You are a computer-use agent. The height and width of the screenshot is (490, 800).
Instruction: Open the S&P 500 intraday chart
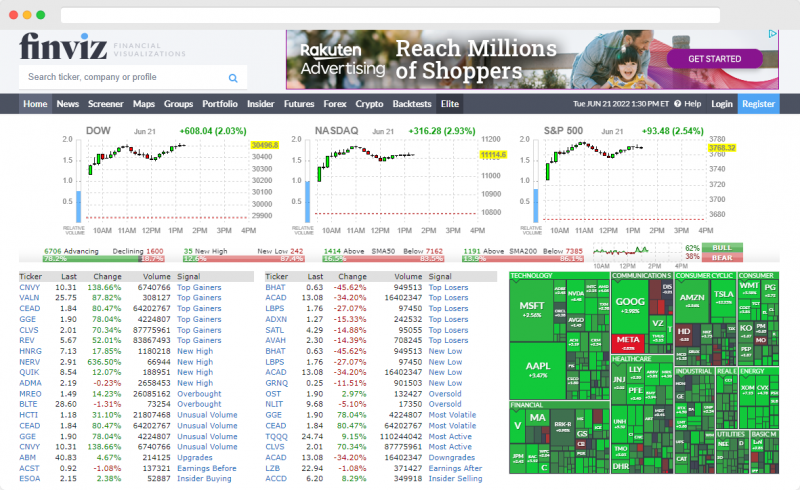tap(629, 180)
